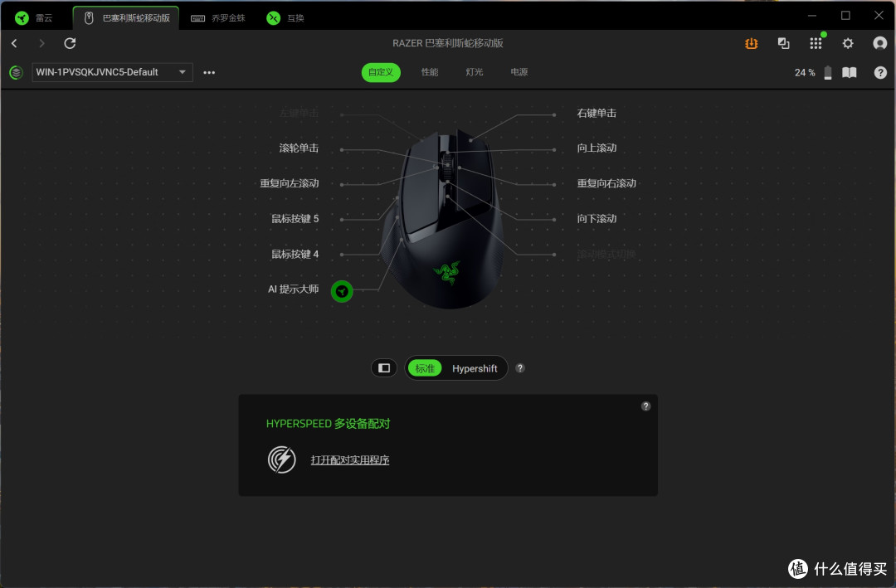
Task: Select the 重复向左滚动 assignment
Action: 290,183
